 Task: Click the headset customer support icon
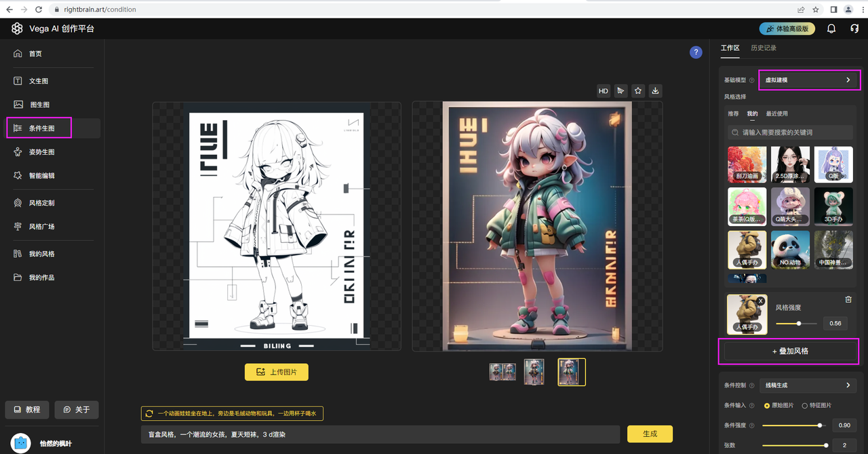854,29
